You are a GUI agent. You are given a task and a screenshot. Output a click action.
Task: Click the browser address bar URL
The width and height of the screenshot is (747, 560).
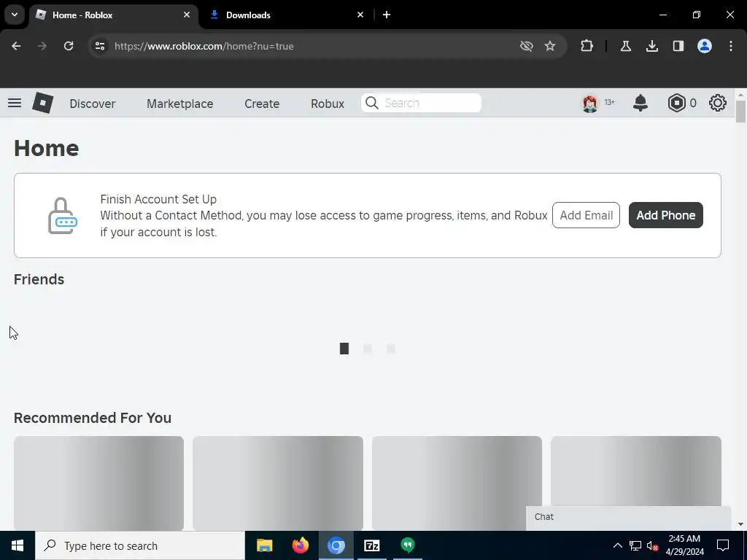point(204,46)
